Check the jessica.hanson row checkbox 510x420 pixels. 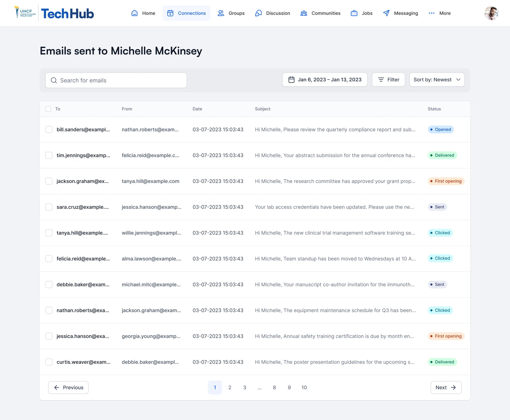pyautogui.click(x=49, y=336)
